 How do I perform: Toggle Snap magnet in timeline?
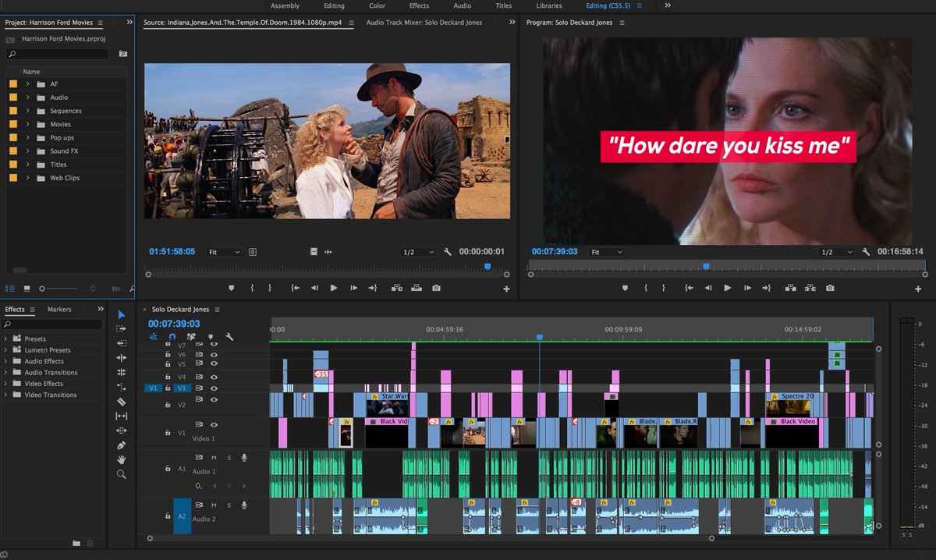(x=172, y=337)
